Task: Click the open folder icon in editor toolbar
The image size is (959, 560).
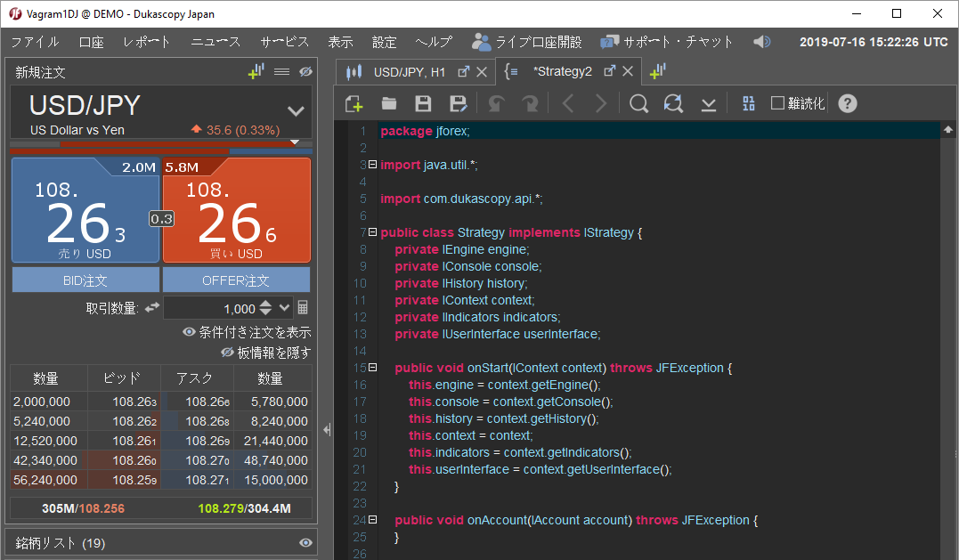Action: click(x=389, y=104)
